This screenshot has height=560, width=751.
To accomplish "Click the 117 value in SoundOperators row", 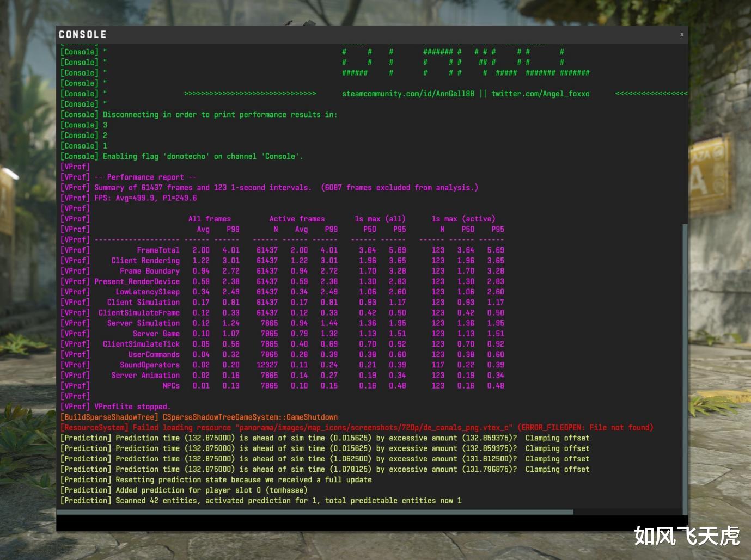I will (x=438, y=365).
